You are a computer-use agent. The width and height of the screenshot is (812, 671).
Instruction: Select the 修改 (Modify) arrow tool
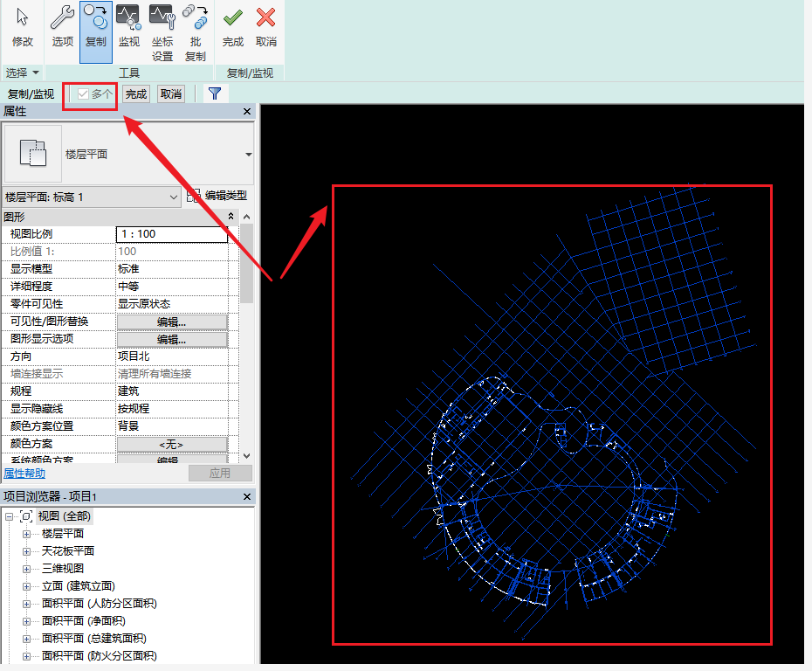coord(23,27)
